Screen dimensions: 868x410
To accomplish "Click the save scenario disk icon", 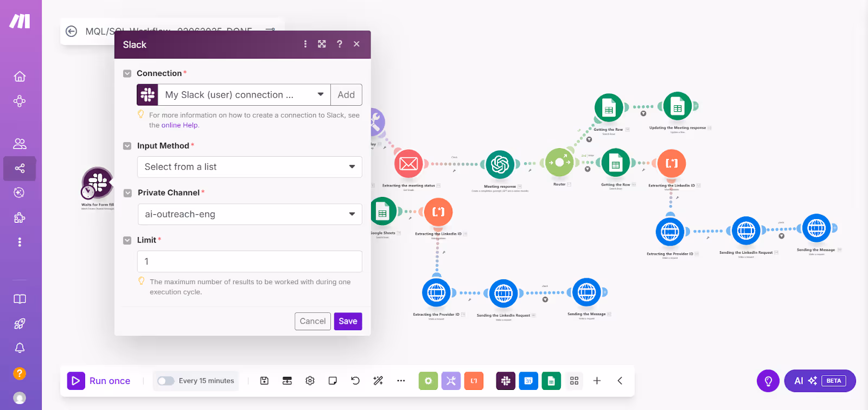I will (x=264, y=381).
